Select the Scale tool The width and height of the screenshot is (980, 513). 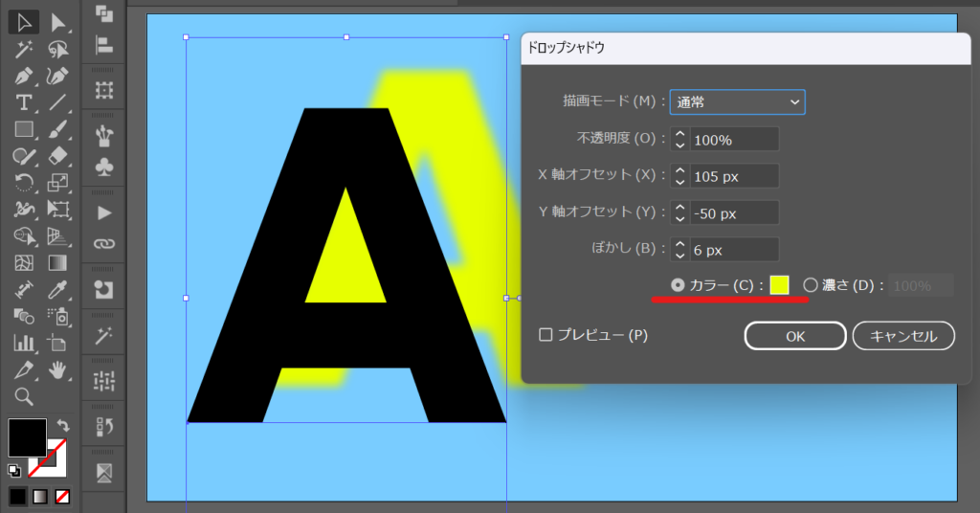click(x=57, y=183)
